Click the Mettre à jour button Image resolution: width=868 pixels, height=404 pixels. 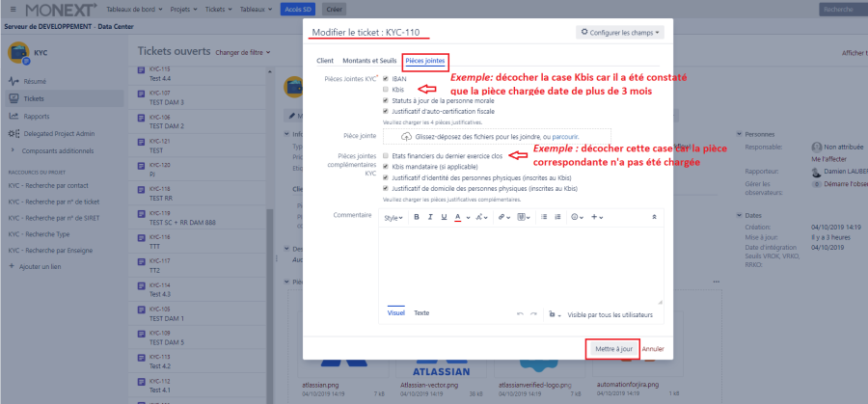pyautogui.click(x=612, y=348)
